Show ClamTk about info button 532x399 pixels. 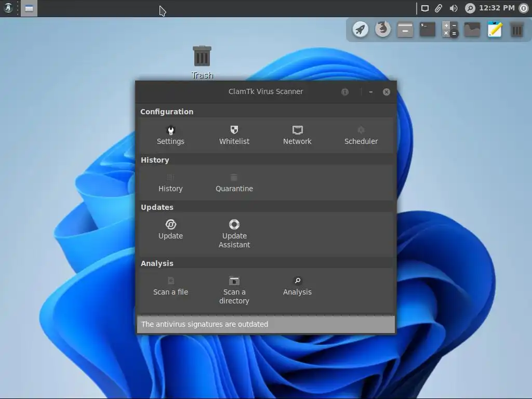[345, 92]
